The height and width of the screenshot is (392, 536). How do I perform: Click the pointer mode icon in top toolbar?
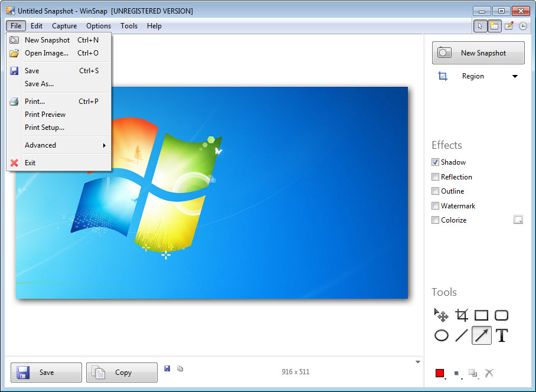click(x=480, y=26)
